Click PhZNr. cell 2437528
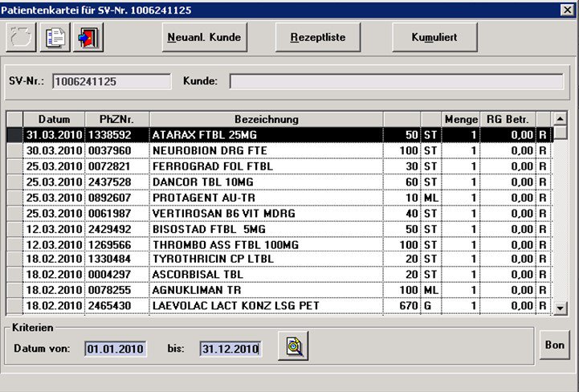579x392 pixels. [x=117, y=182]
